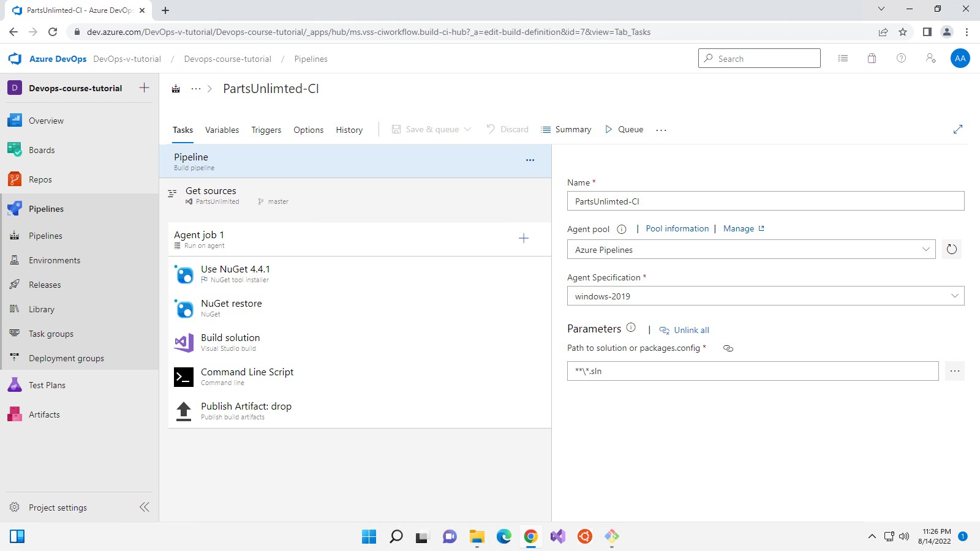Select the Get sources step
The width and height of the screenshot is (980, 551).
coord(355,195)
